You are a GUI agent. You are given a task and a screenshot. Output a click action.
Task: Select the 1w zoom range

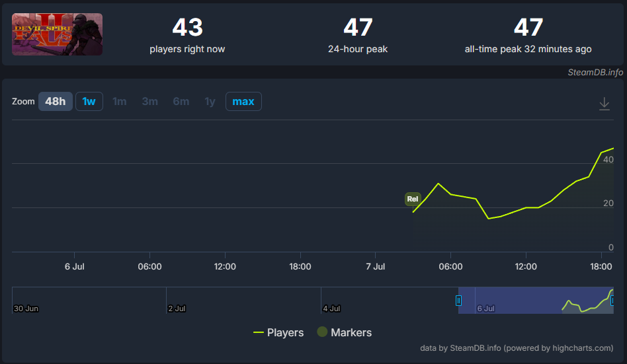point(89,102)
